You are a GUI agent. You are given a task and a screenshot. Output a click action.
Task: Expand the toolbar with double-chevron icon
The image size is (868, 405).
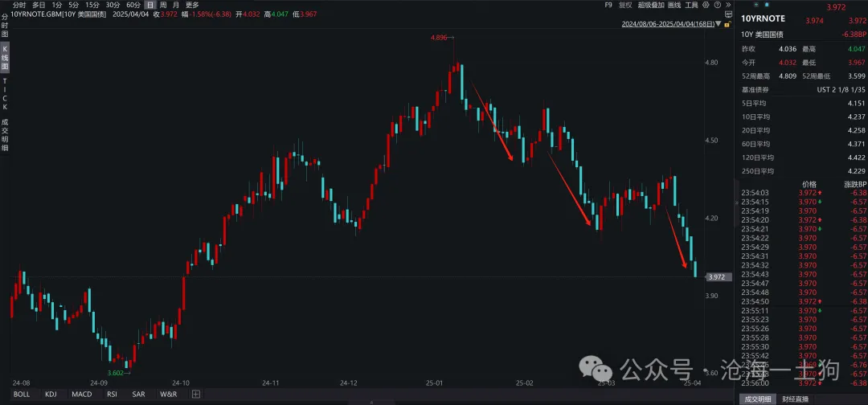coord(729,5)
